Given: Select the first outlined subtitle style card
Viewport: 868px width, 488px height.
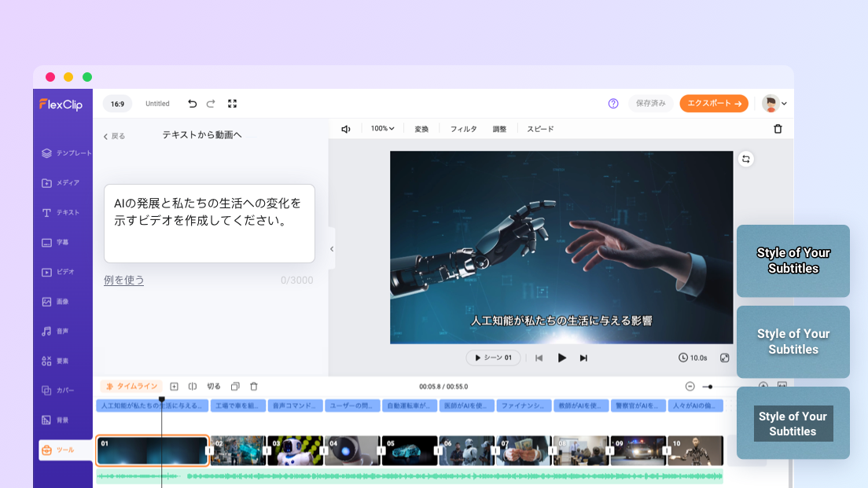Looking at the screenshot, I should [793, 261].
